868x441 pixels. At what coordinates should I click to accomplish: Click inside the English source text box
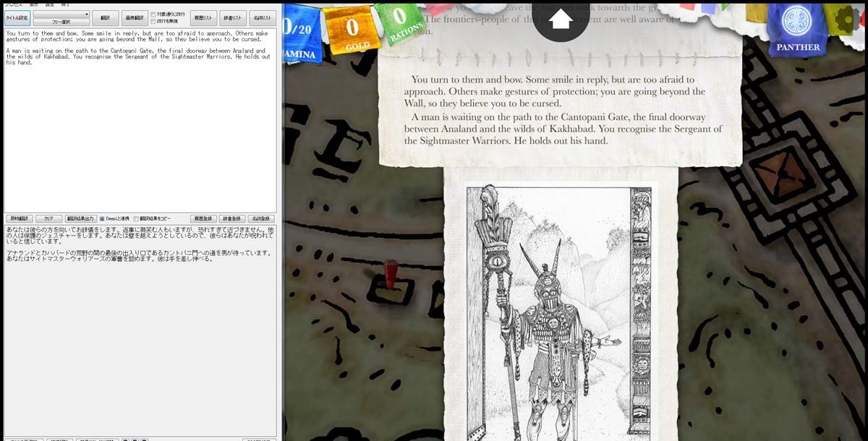click(140, 120)
